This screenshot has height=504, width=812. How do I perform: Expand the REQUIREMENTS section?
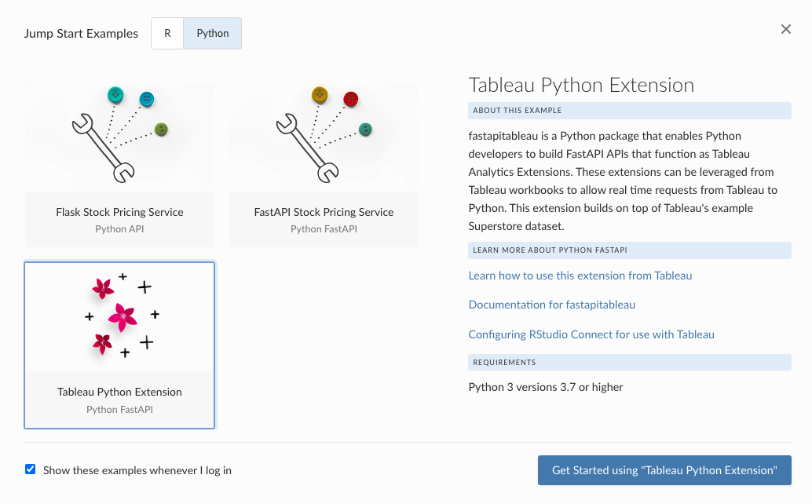[630, 362]
